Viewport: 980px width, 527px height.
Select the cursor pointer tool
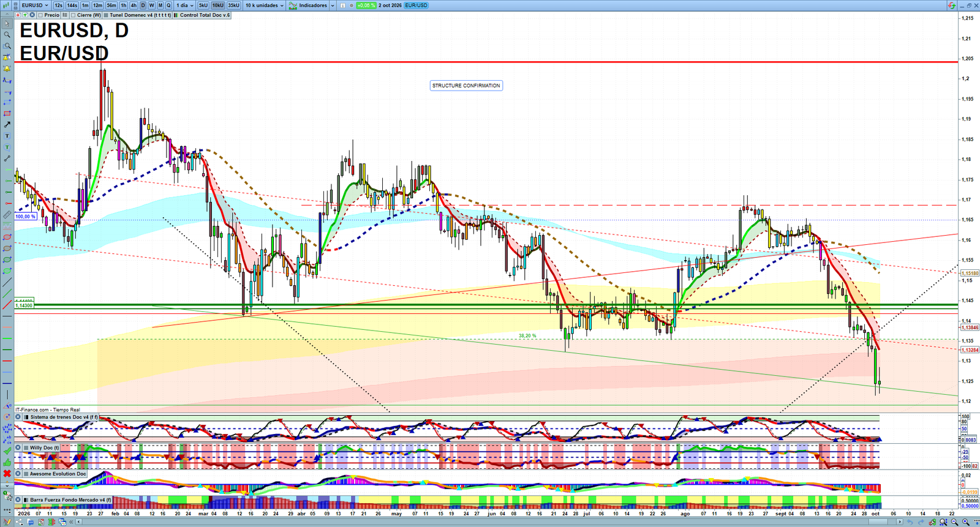[7, 24]
